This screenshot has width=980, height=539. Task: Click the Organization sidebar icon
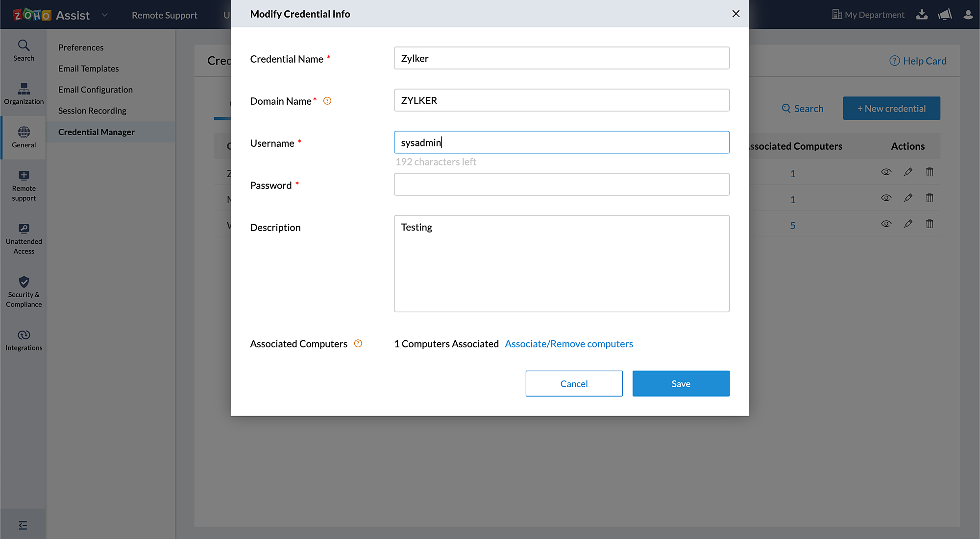click(24, 93)
